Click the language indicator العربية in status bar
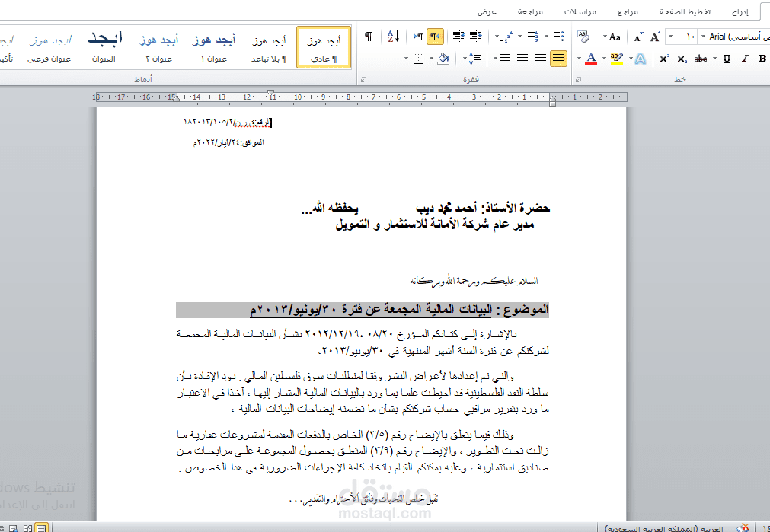770x532 pixels. tap(665, 528)
